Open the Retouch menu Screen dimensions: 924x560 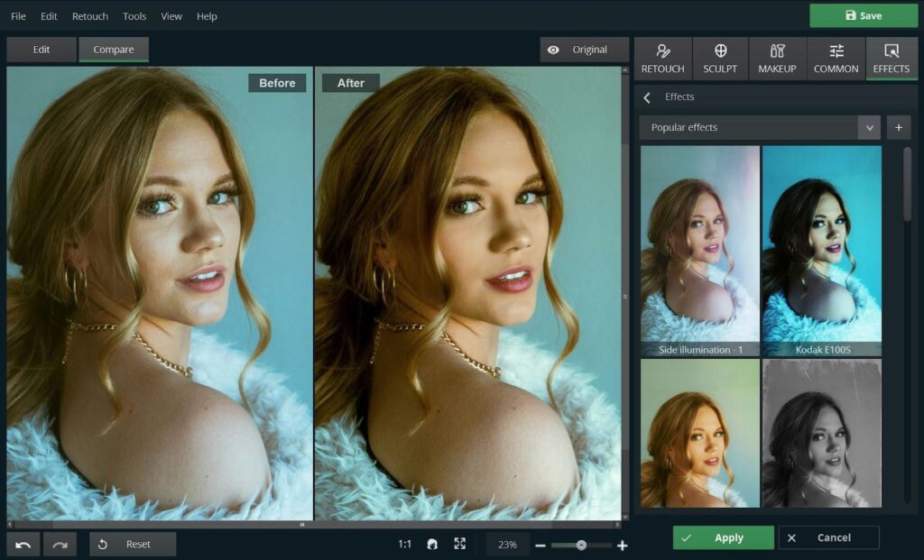89,16
